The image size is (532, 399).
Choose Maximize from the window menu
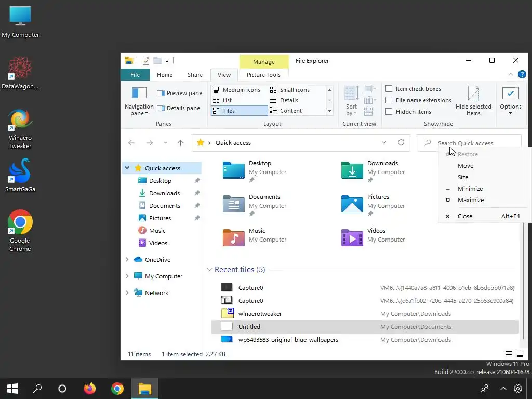(485, 200)
